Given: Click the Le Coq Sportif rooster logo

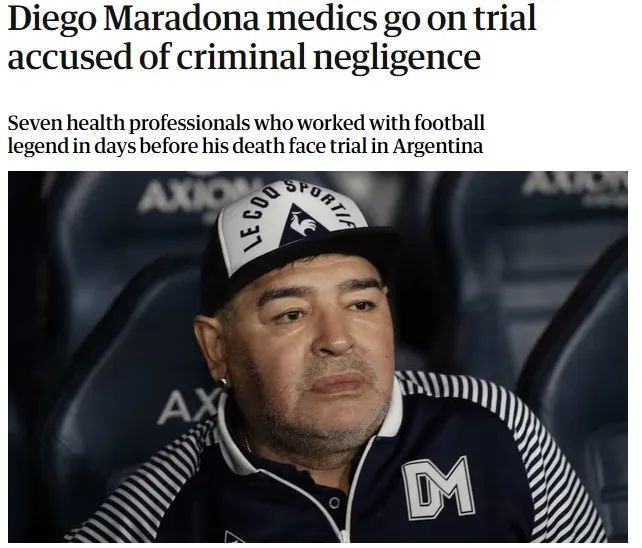Looking at the screenshot, I should 304,225.
